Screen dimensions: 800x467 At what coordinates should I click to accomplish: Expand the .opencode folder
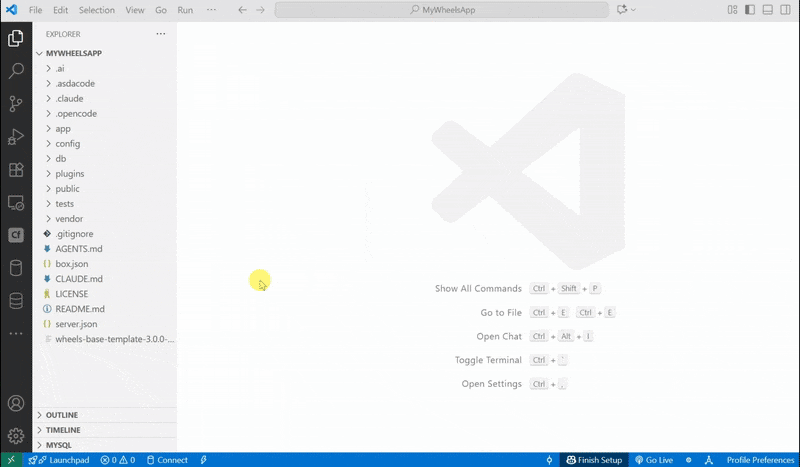click(105, 113)
